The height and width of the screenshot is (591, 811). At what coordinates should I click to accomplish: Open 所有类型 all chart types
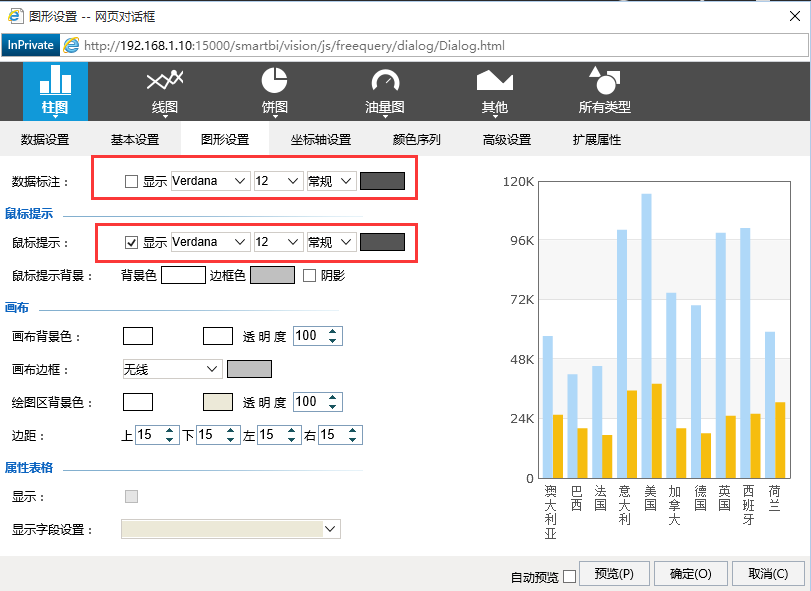tap(605, 91)
